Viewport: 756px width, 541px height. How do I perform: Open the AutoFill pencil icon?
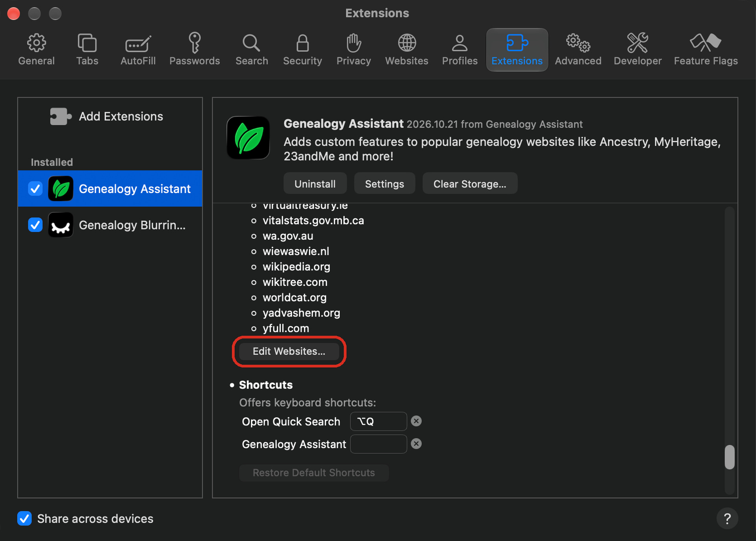138,43
